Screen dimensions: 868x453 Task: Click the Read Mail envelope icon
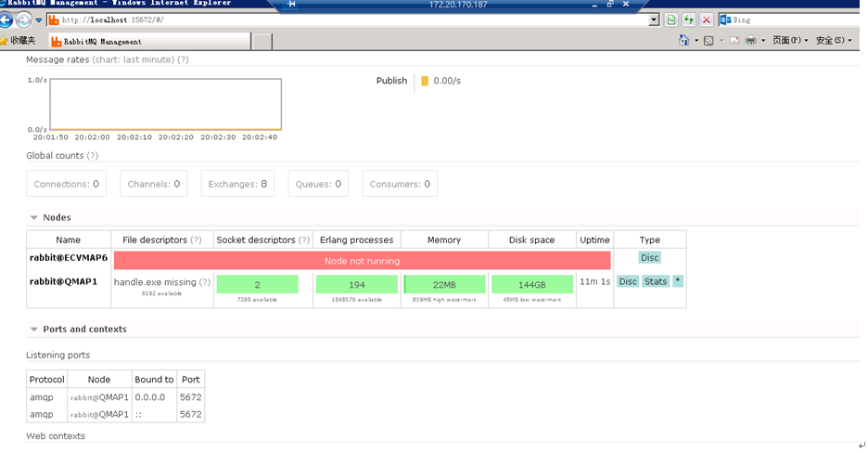pos(734,41)
